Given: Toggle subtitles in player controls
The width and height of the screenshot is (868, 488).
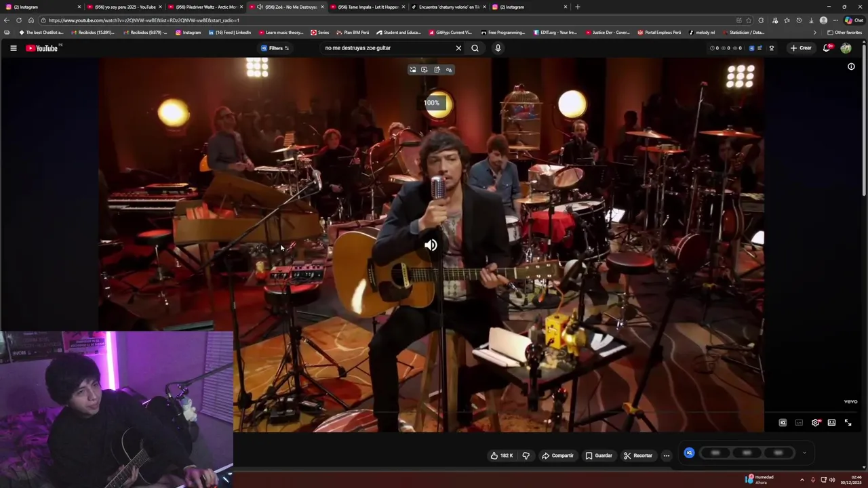Looking at the screenshot, I should tap(799, 423).
